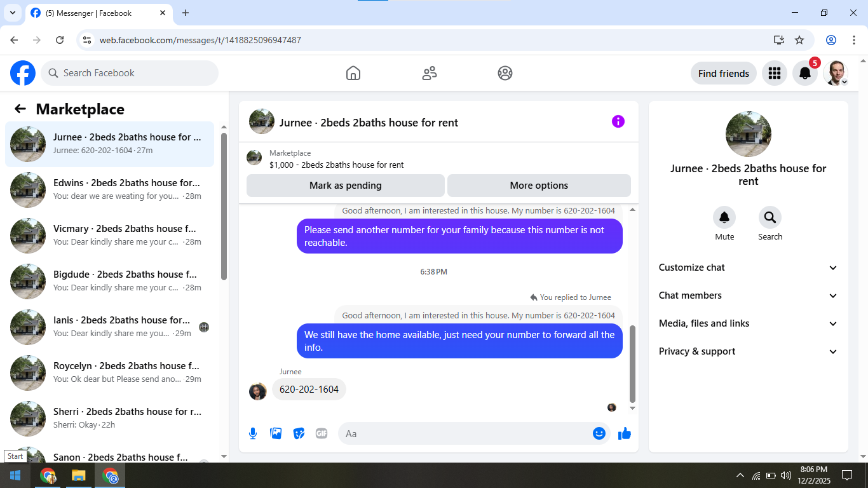Go to the Home feed icon
The height and width of the screenshot is (488, 868).
(x=353, y=73)
